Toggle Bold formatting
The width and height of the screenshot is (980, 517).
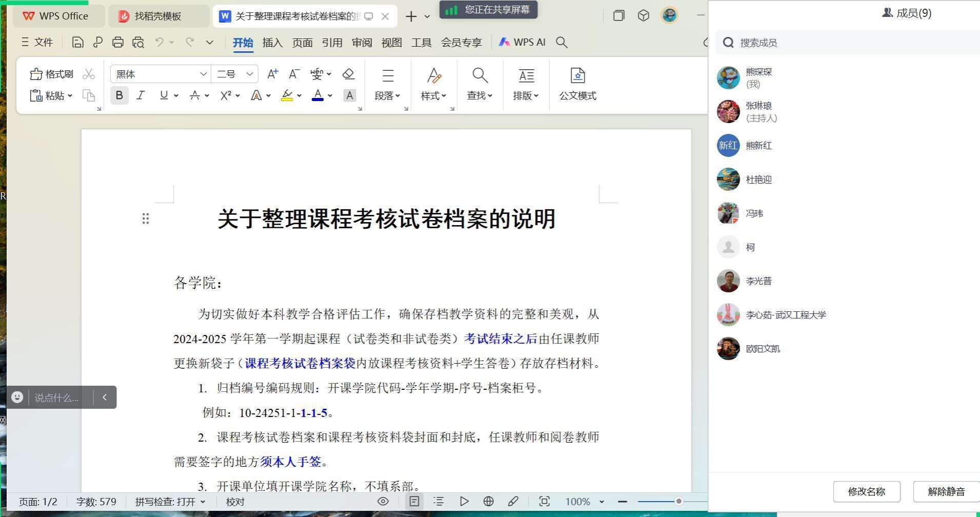(120, 95)
